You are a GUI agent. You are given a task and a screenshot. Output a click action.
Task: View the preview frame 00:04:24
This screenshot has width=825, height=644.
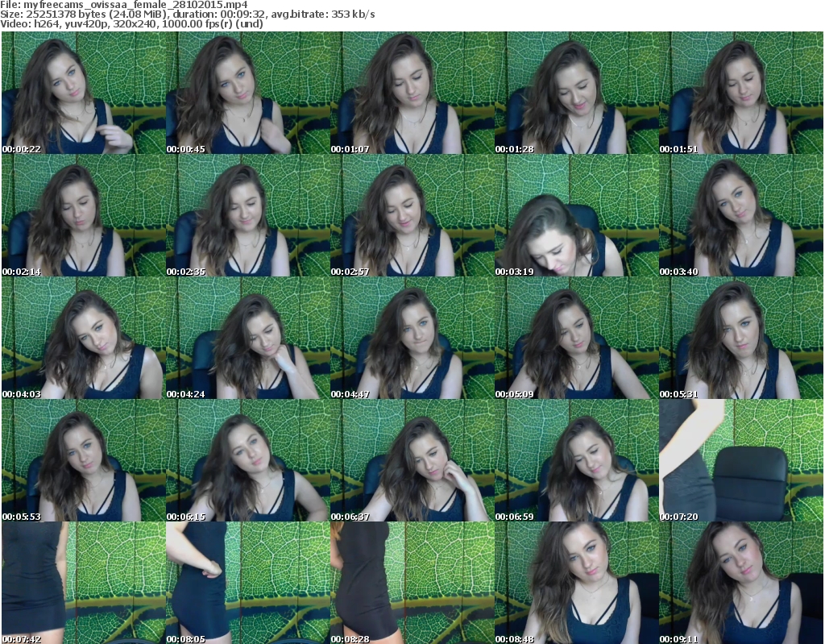coord(248,338)
